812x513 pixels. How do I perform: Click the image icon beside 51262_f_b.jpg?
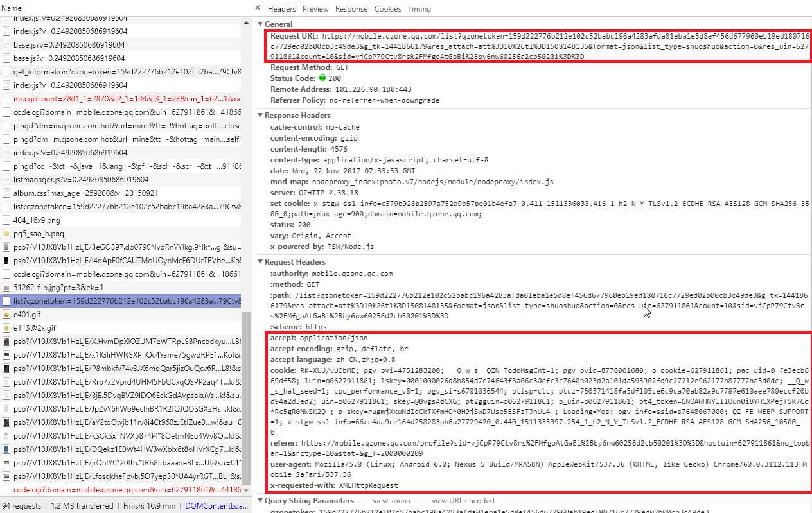(x=6, y=288)
